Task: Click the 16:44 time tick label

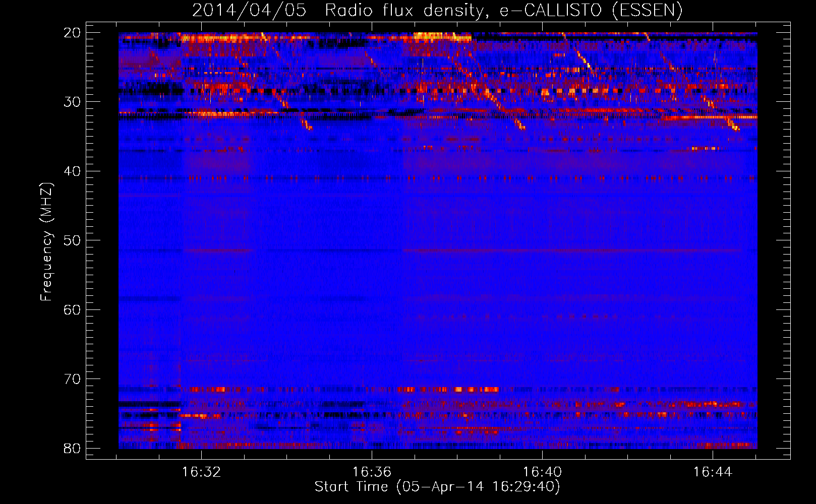Action: pos(713,472)
